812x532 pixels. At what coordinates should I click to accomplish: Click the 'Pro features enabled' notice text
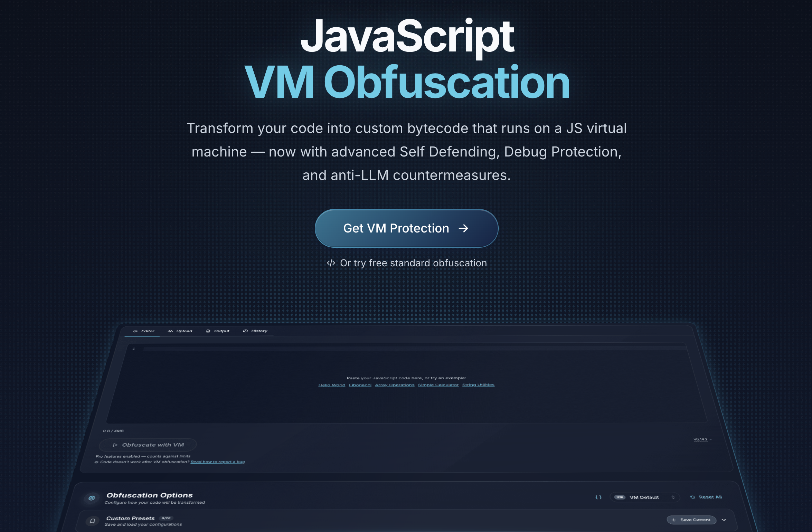tap(143, 456)
